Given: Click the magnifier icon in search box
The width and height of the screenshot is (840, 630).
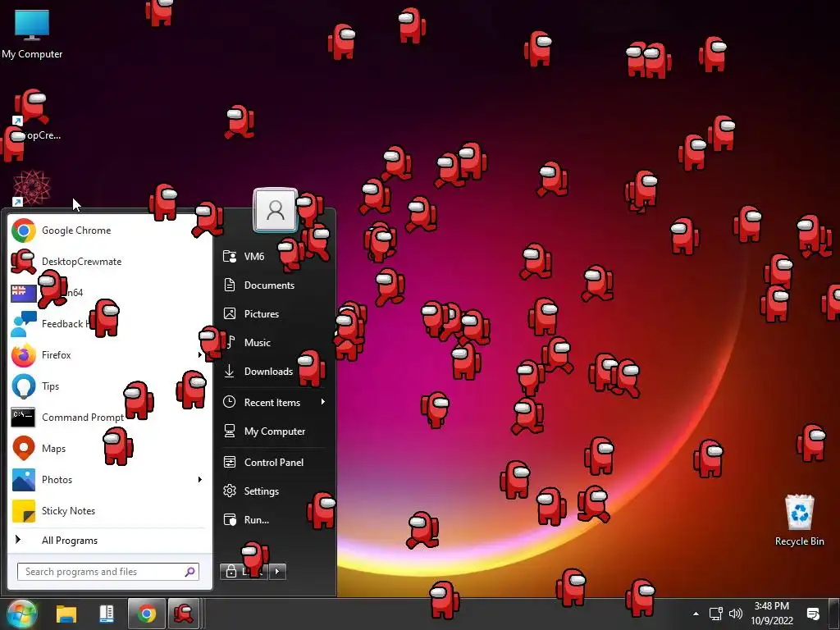Looking at the screenshot, I should coord(189,572).
